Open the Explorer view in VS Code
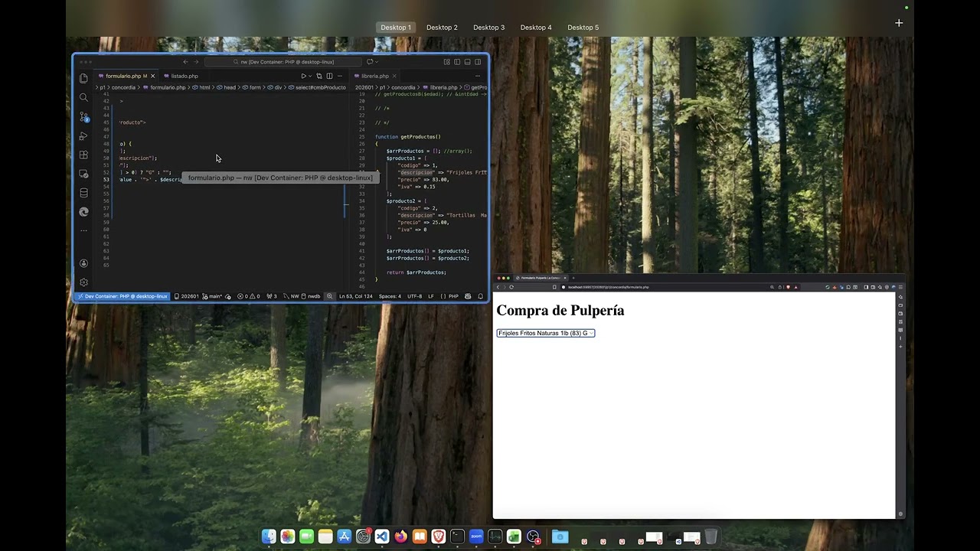980x551 pixels. pos(83,78)
